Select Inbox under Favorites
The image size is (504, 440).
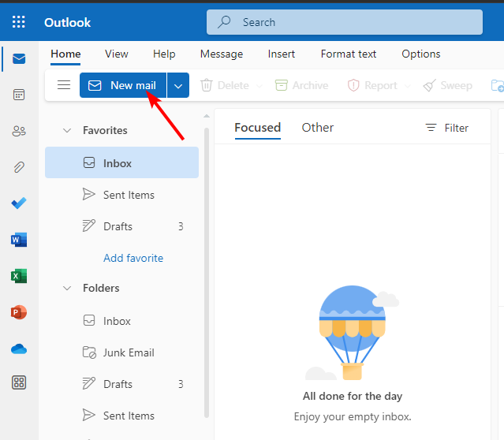coord(121,162)
